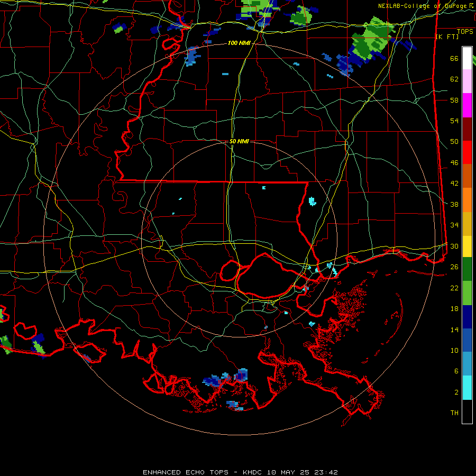Click the "TOPS" legend heading
This screenshot has width=476, height=476.
(x=465, y=31)
